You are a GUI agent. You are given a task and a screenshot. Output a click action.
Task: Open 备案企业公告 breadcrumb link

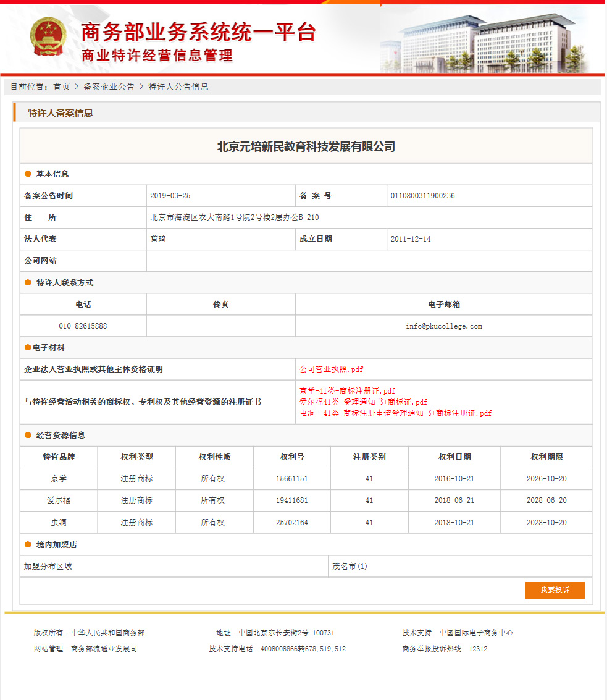click(x=109, y=86)
